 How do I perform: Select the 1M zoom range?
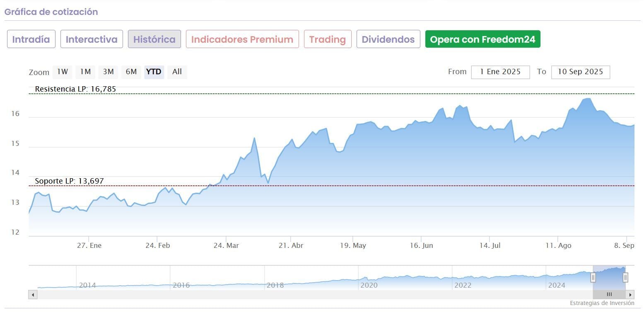click(85, 72)
